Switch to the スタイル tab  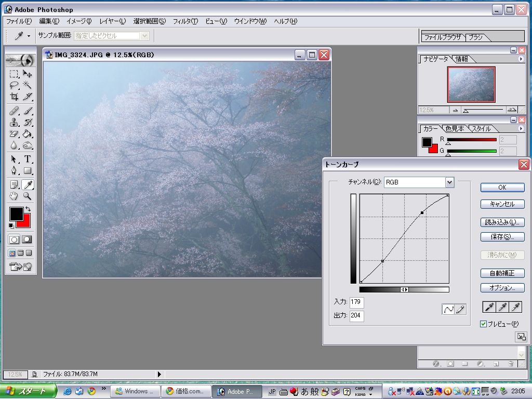(482, 129)
